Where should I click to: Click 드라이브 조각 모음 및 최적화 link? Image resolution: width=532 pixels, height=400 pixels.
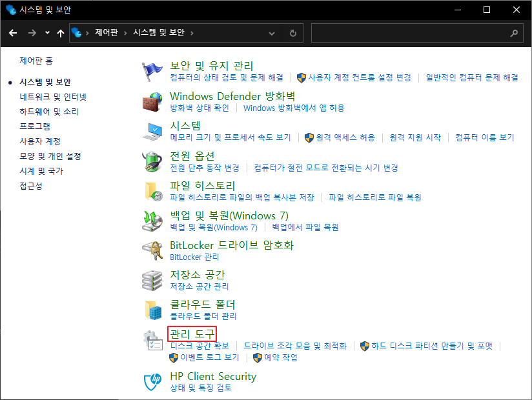point(295,346)
